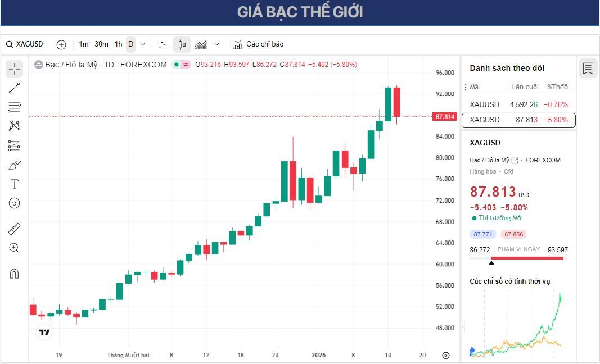Switch to the 1m timeframe
600x364 pixels.
point(84,44)
